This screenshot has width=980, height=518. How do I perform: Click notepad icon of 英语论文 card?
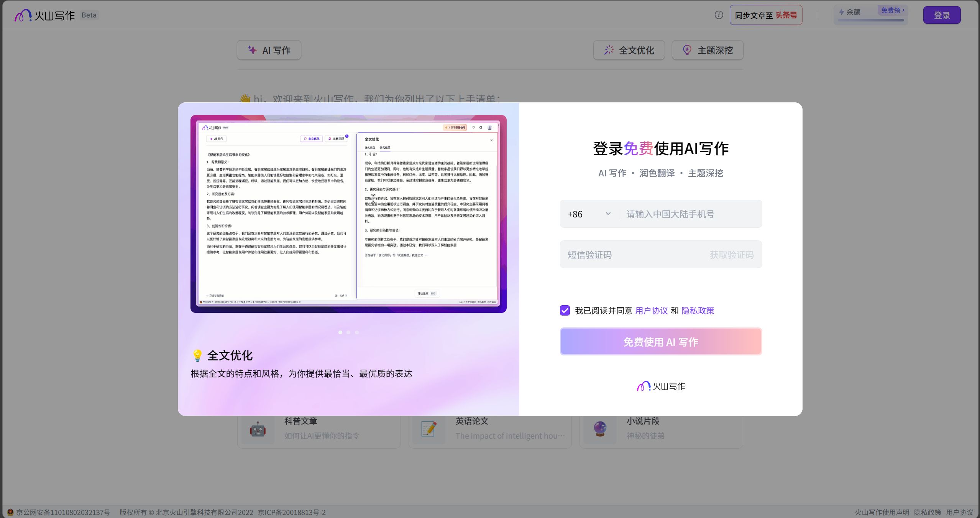429,429
